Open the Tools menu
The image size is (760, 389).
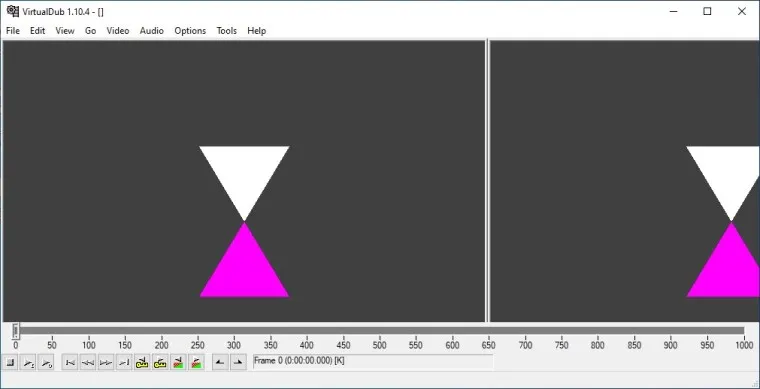coord(226,31)
